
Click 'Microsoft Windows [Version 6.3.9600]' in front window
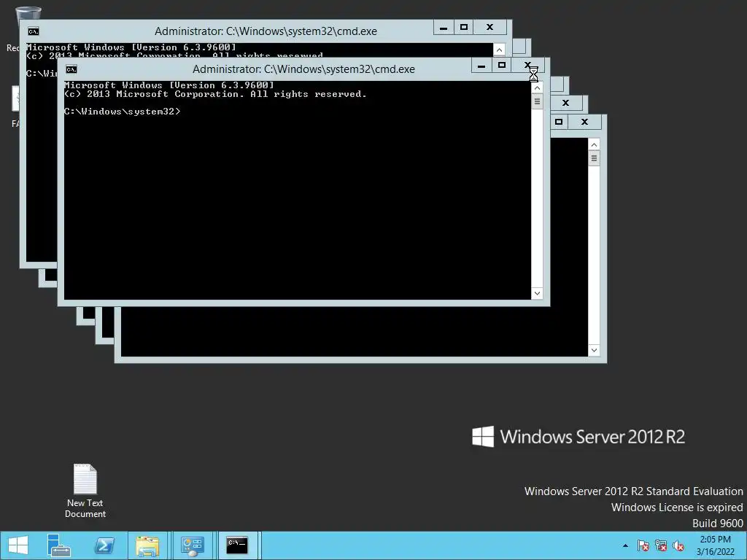click(169, 85)
